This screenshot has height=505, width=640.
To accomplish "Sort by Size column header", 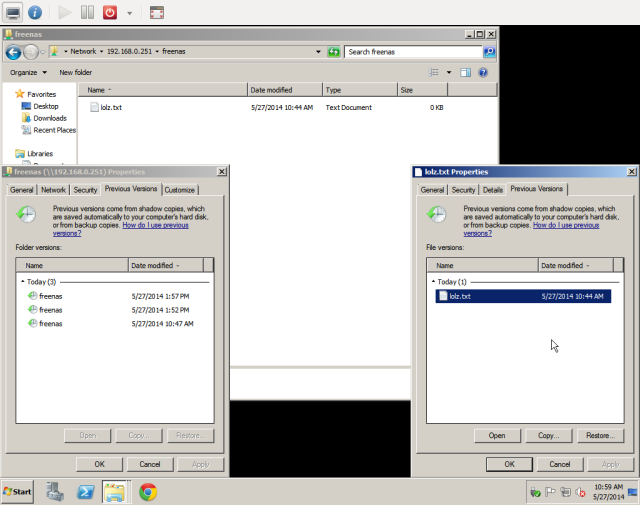I will coord(422,90).
